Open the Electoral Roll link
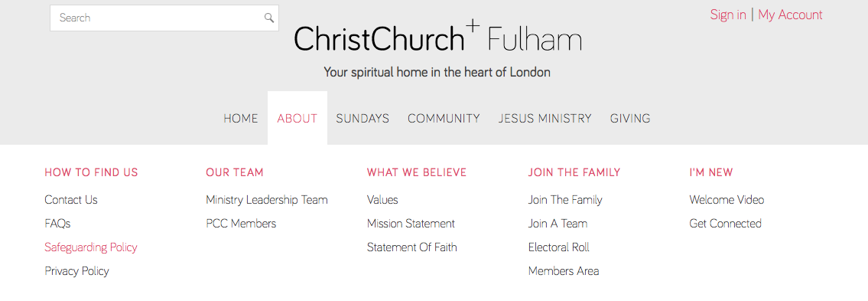 558,247
